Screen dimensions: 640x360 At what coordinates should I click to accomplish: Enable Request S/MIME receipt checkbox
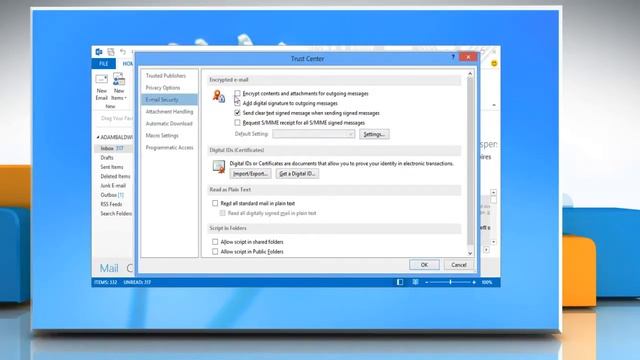(x=237, y=123)
